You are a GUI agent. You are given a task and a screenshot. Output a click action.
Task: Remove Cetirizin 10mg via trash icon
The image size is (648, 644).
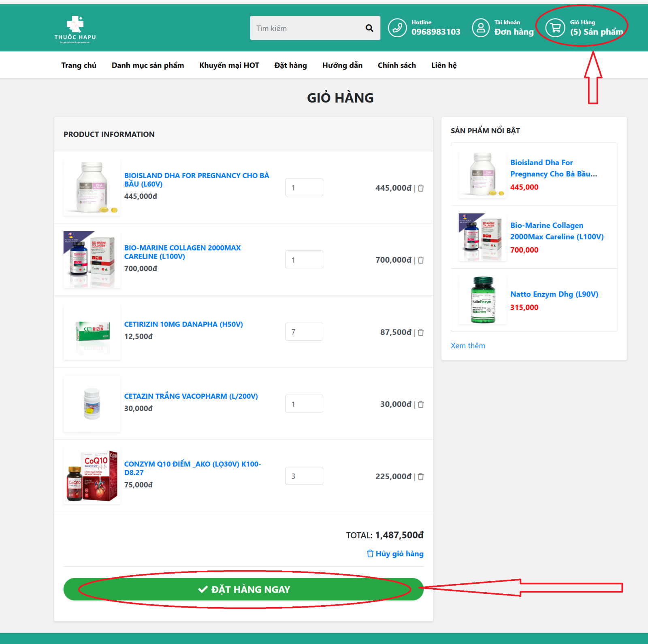pyautogui.click(x=421, y=332)
